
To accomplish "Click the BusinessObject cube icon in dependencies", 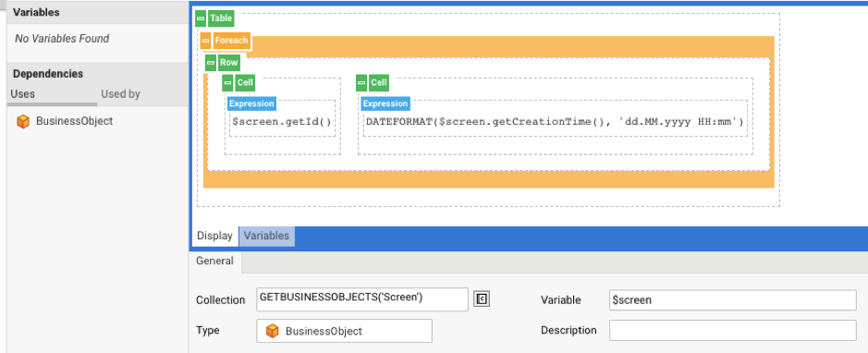I will (23, 121).
